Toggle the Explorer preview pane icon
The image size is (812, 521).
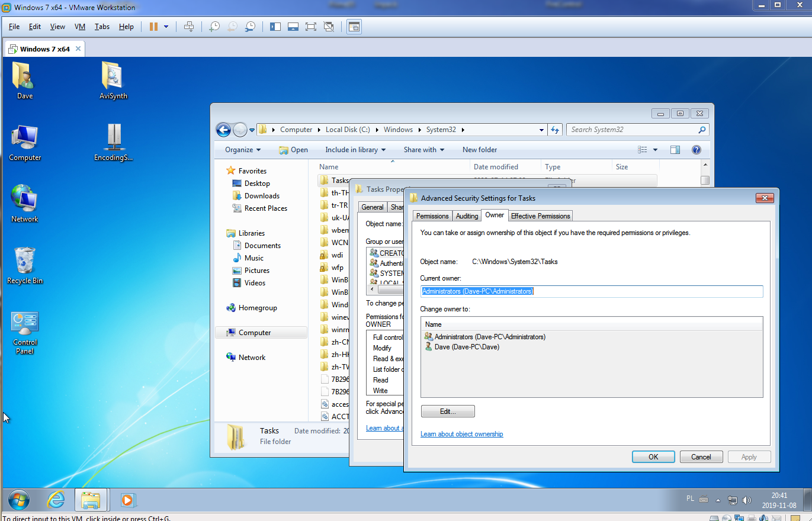pyautogui.click(x=675, y=150)
